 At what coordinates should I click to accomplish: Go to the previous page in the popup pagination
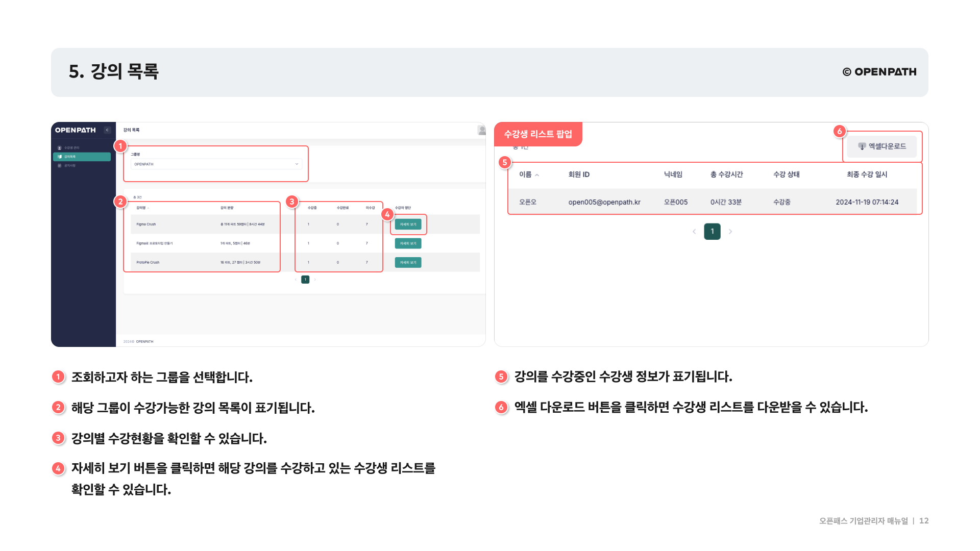[x=694, y=232]
